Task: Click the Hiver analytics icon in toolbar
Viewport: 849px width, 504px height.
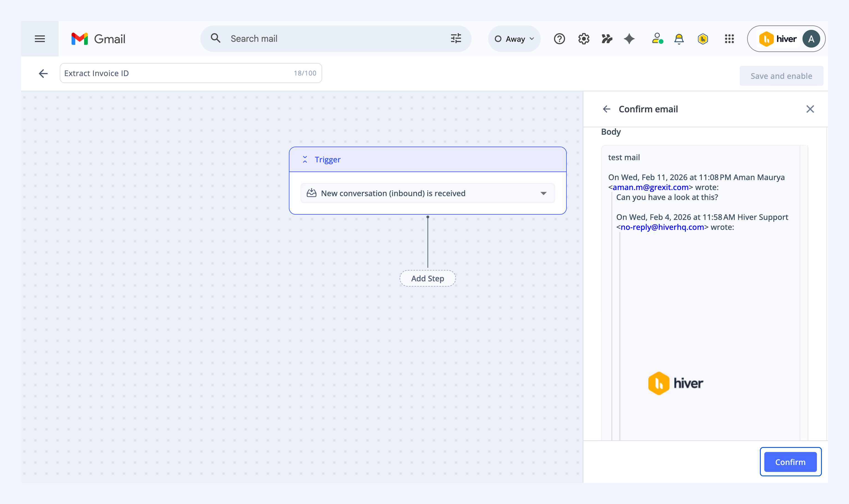Action: pyautogui.click(x=607, y=39)
